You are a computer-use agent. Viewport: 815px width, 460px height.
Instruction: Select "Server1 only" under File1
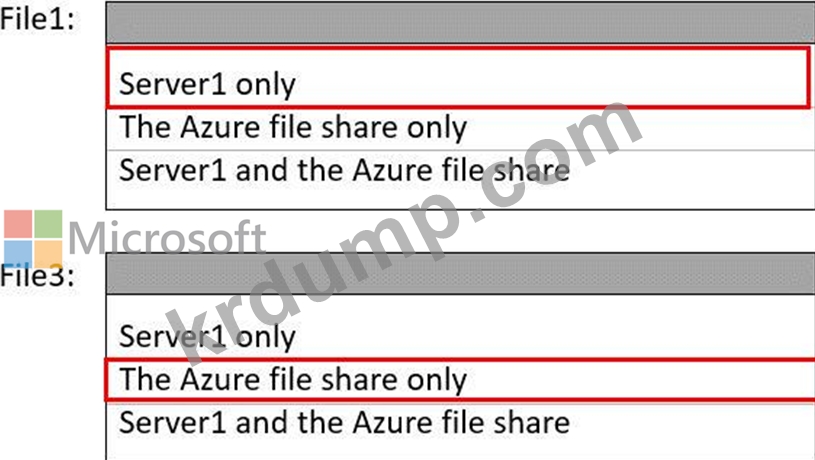(207, 84)
